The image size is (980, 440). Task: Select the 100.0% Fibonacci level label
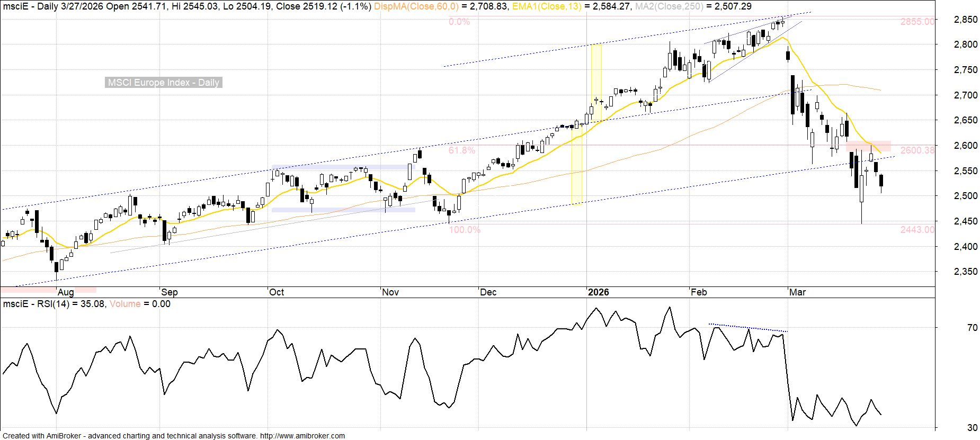(464, 230)
